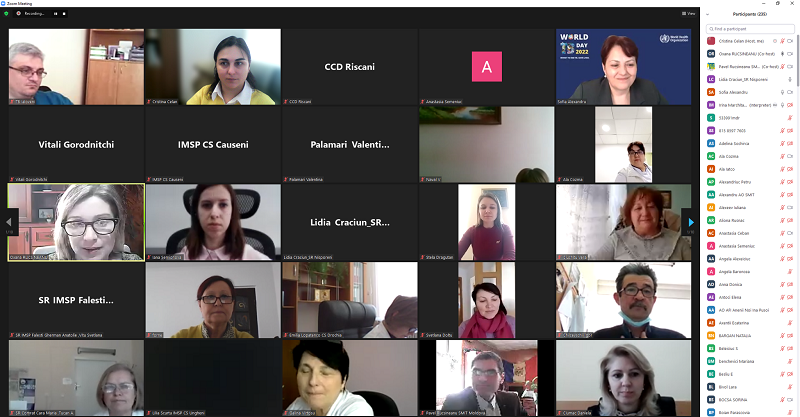The width and height of the screenshot is (800, 417).
Task: Click Sofia Alexandru's camera icon in list
Action: click(790, 92)
